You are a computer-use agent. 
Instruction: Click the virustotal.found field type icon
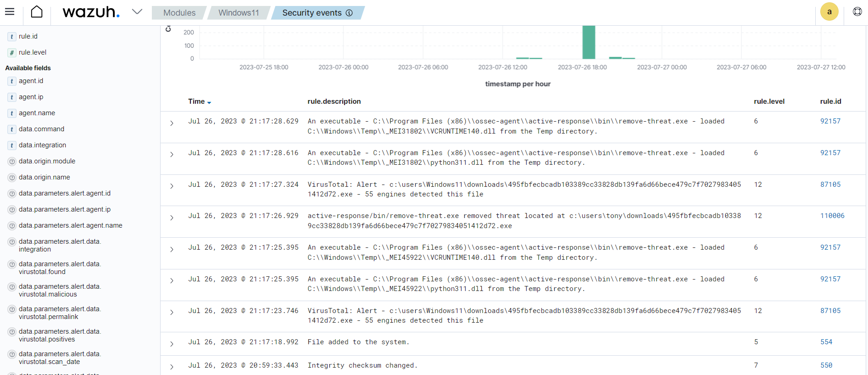point(12,264)
